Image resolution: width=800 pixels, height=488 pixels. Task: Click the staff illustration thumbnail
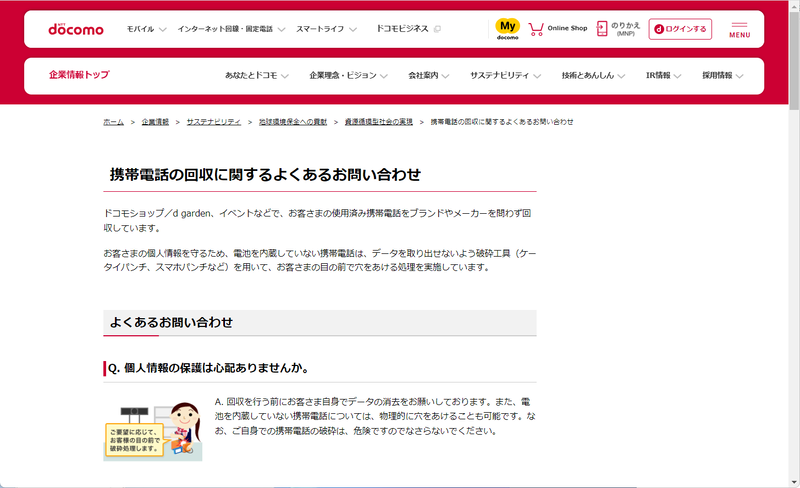(x=153, y=431)
